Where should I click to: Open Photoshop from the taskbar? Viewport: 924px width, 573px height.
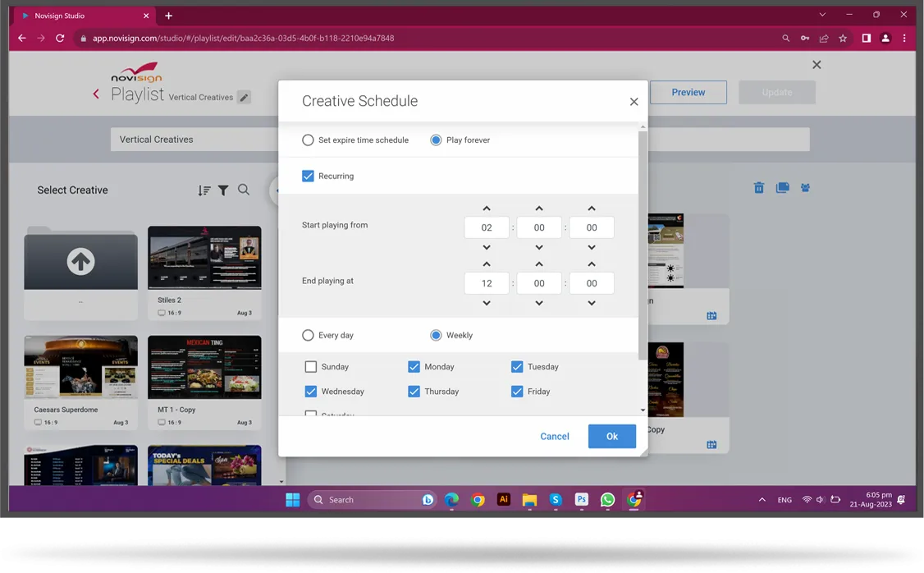581,499
